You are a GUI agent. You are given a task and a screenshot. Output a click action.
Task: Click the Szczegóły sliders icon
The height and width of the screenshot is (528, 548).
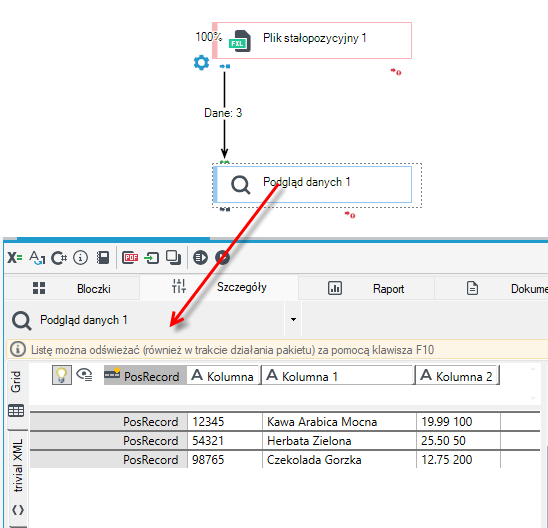179,286
